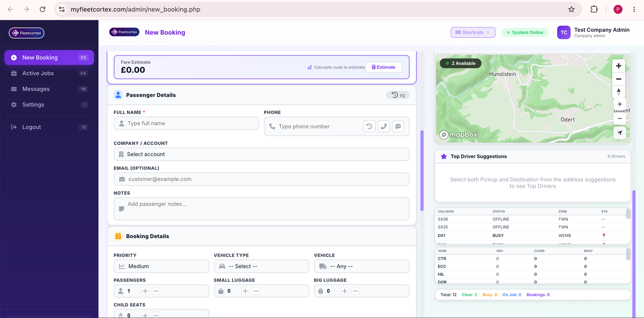
Task: Decrease the Small Luggage count
Action: click(256, 291)
